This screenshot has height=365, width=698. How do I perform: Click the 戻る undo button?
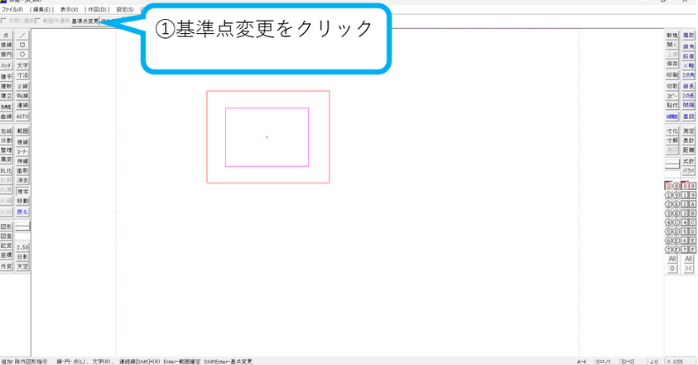(22, 212)
